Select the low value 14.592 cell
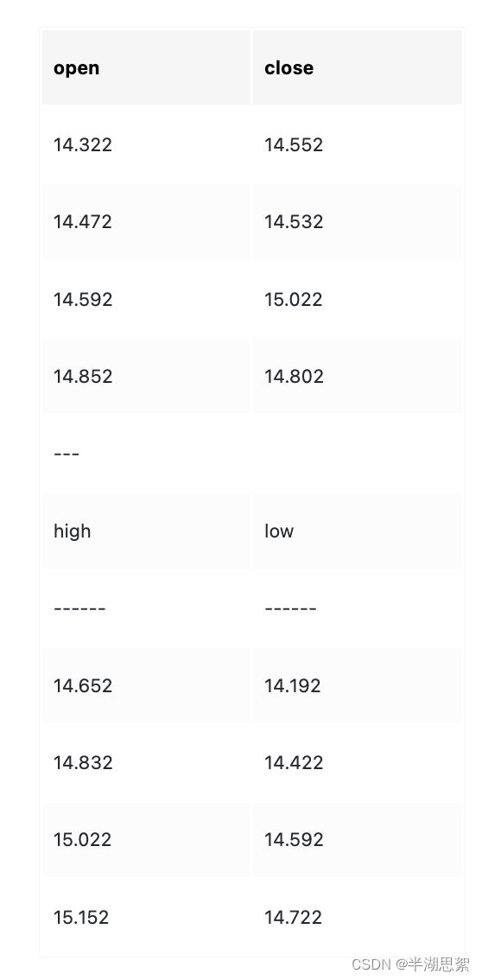 click(x=358, y=839)
